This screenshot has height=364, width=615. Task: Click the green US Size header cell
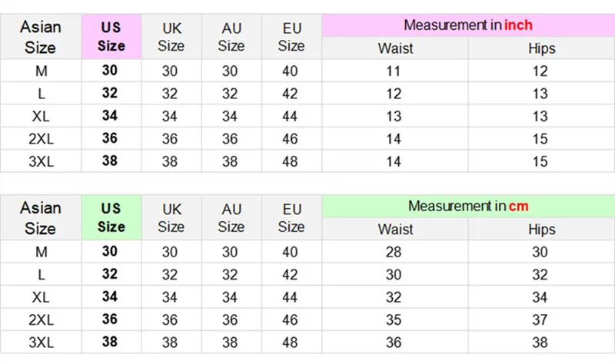[111, 217]
